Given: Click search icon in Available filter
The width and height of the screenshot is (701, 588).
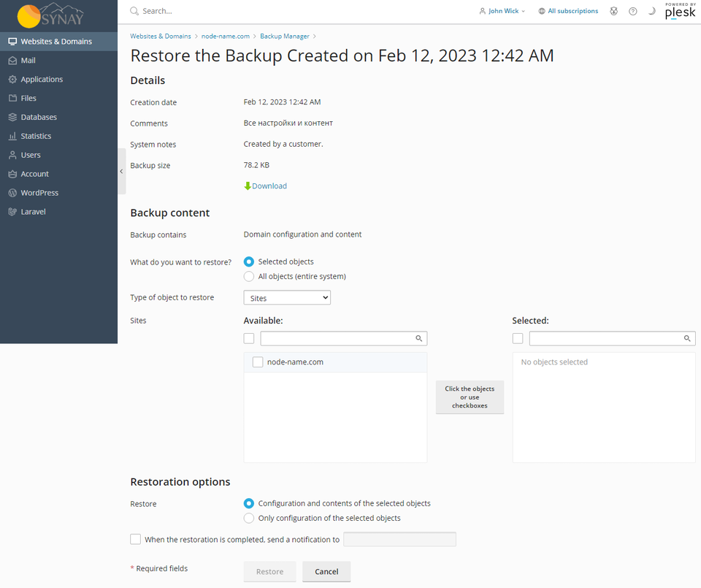Looking at the screenshot, I should click(x=419, y=338).
